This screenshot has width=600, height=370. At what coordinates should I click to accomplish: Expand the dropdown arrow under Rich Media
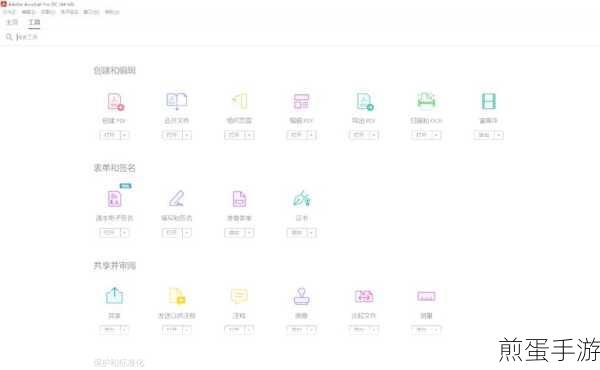click(x=498, y=135)
